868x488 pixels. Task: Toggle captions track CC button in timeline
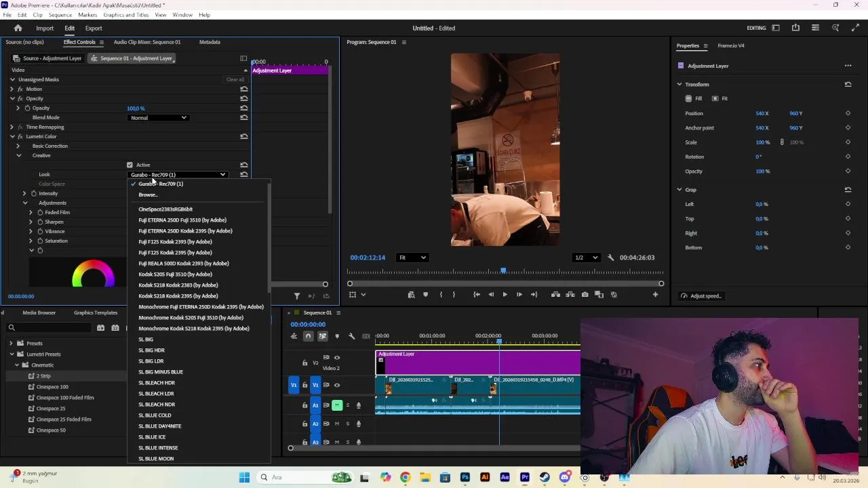pos(366,336)
